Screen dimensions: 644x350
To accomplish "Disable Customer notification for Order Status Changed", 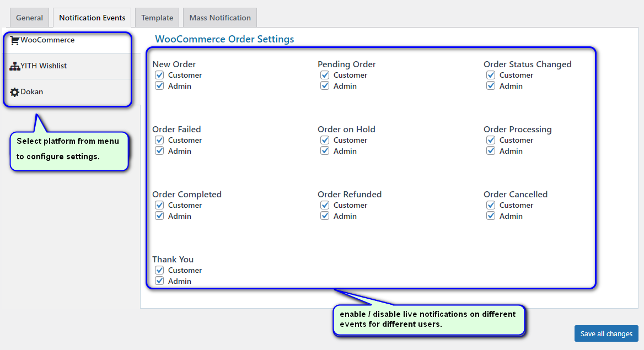I will [x=491, y=75].
